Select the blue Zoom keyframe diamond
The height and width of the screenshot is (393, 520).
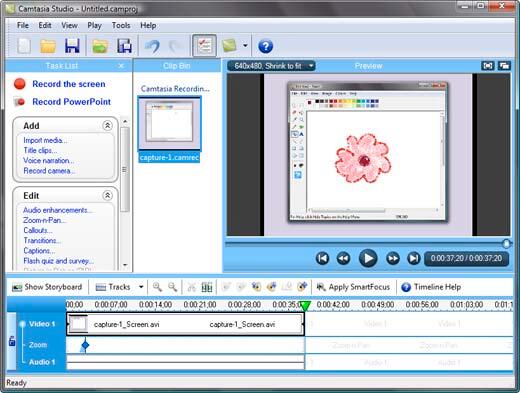[x=85, y=345]
